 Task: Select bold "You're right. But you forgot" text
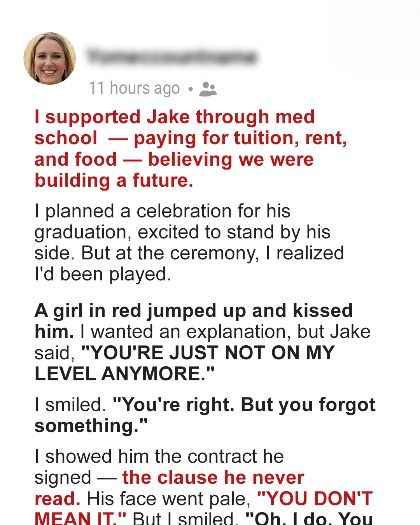pyautogui.click(x=244, y=405)
